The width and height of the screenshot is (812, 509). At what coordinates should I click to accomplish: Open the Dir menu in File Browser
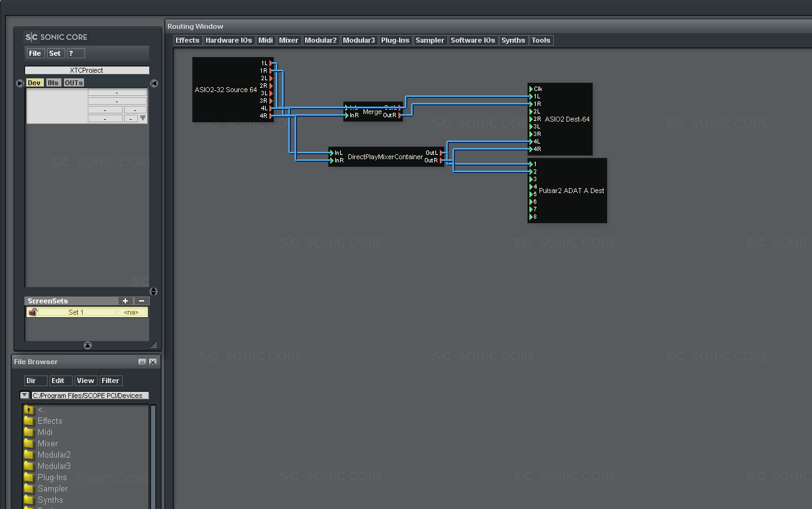tap(36, 380)
